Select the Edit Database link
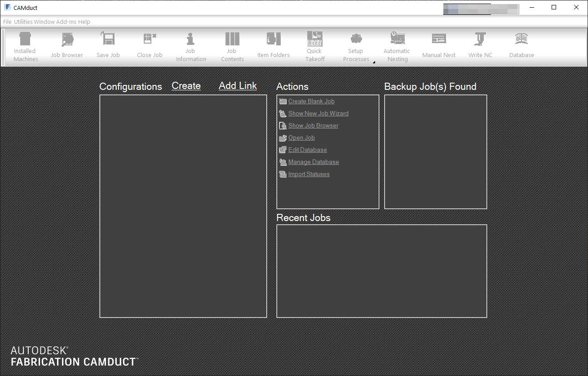Image resolution: width=588 pixels, height=376 pixels. [308, 150]
